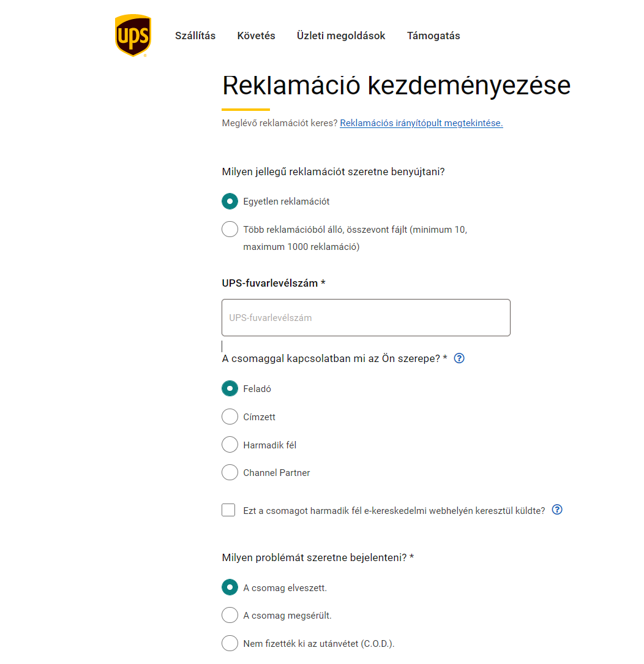Image resolution: width=644 pixels, height=664 pixels.
Task: Open help icon beside e-commerce checkbox
Action: (557, 510)
